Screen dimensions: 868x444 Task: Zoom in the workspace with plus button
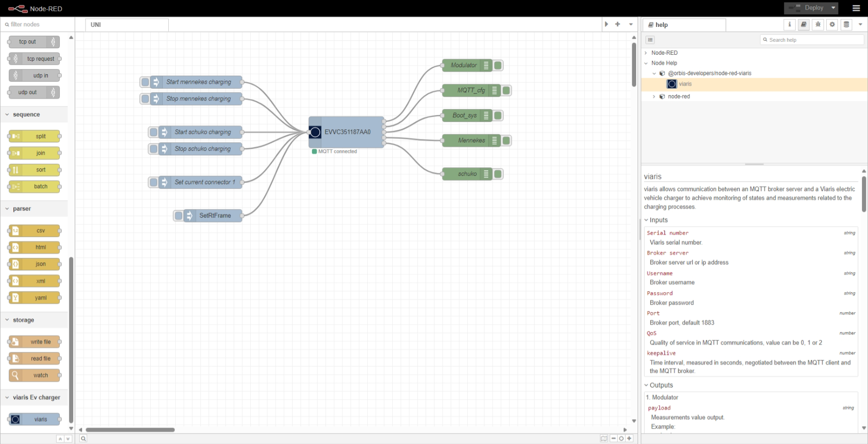(x=629, y=439)
